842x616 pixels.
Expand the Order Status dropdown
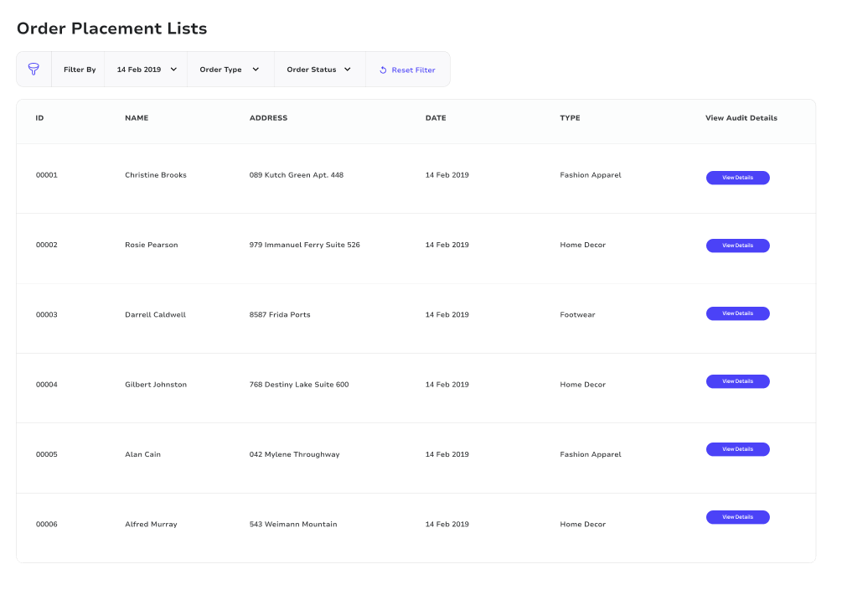318,70
